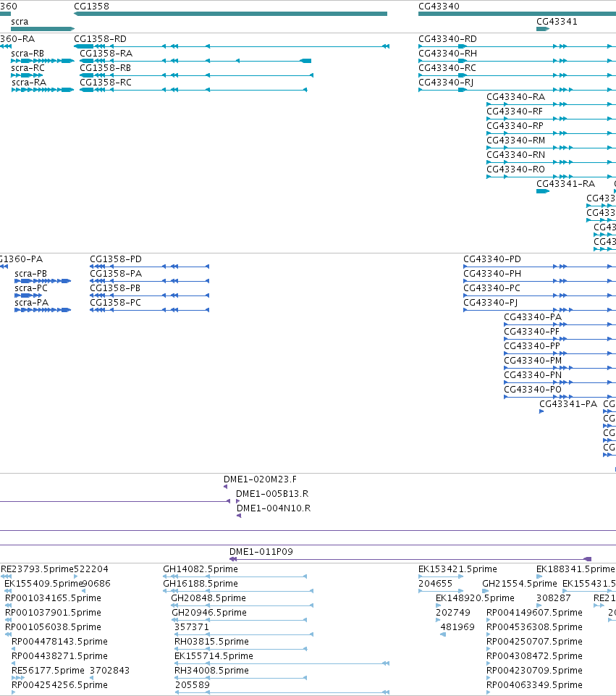The height and width of the screenshot is (696, 616).
Task: Open the DME1-011P09 BAC clone
Action: pyautogui.click(x=410, y=559)
